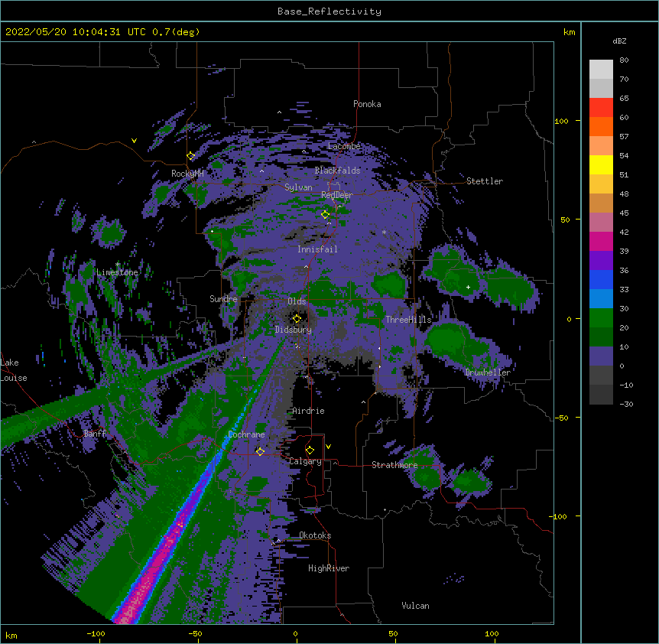
Task: Click the 2022/05/20 10:04:31 UTC timestamp
Action: pos(76,32)
